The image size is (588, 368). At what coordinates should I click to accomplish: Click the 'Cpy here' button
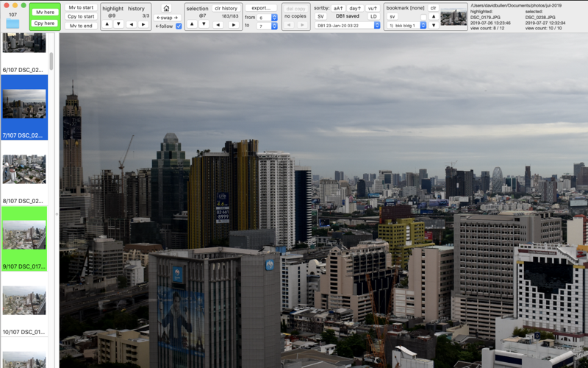[45, 24]
